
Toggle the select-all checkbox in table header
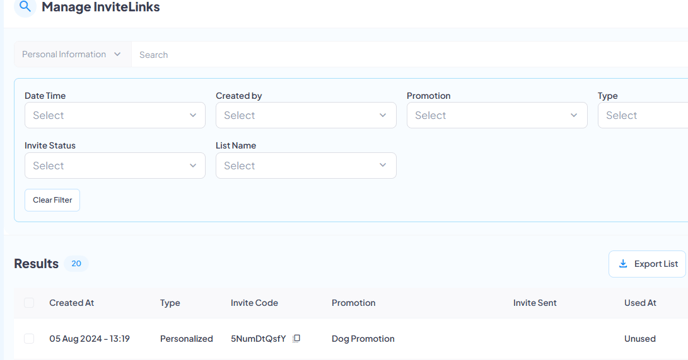(29, 303)
